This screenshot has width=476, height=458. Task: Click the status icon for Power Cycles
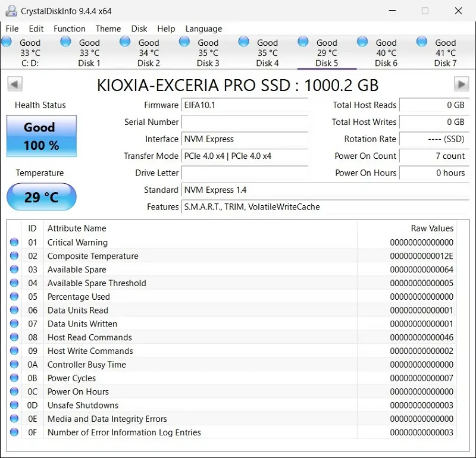click(x=14, y=378)
